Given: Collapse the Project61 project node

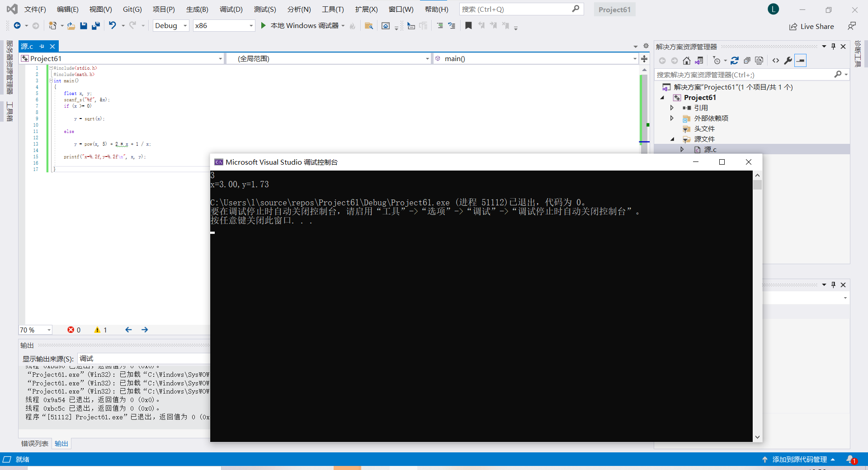Looking at the screenshot, I should [662, 98].
